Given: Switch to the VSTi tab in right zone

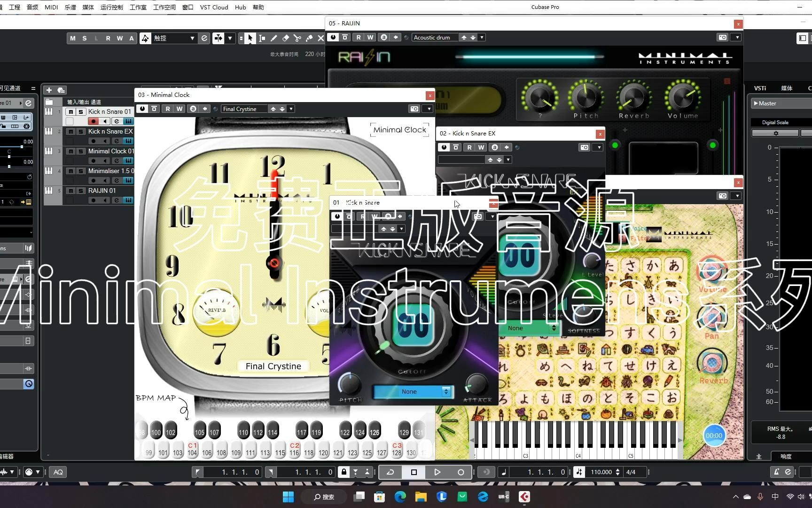Looking at the screenshot, I should pyautogui.click(x=760, y=88).
